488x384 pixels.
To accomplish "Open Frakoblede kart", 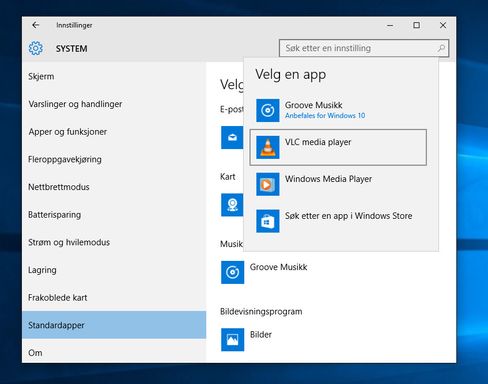I will [x=114, y=298].
